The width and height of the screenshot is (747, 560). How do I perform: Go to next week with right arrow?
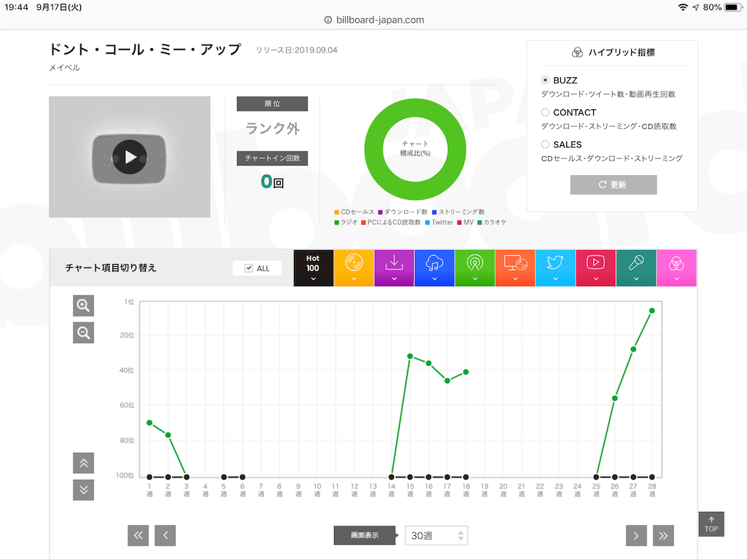pyautogui.click(x=636, y=536)
